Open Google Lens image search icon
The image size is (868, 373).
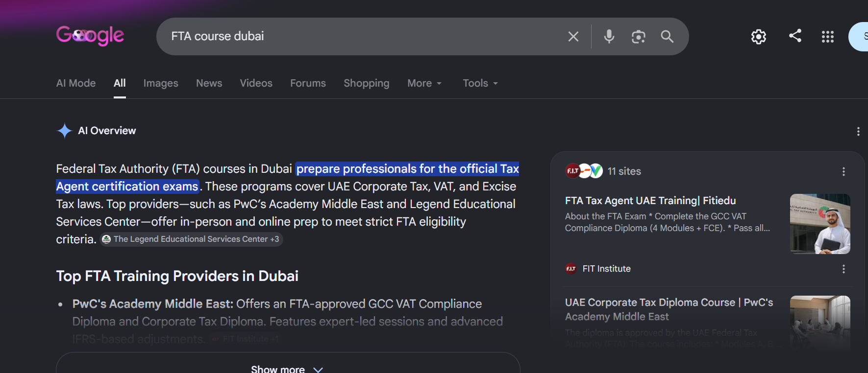click(638, 37)
